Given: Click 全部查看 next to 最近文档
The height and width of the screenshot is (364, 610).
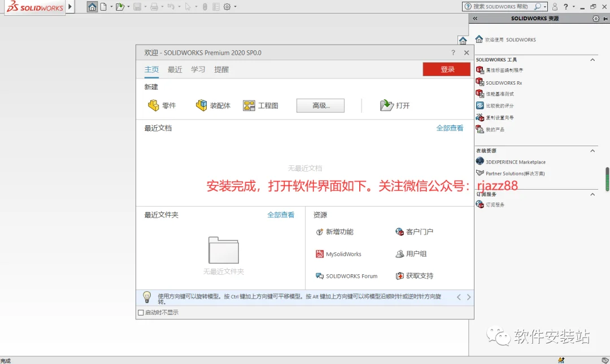Looking at the screenshot, I should coord(450,128).
